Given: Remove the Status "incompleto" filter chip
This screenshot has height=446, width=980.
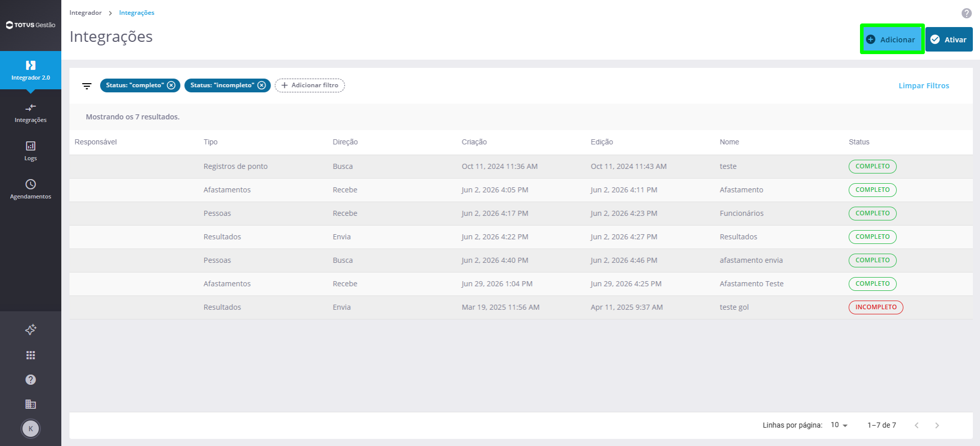Looking at the screenshot, I should point(261,85).
